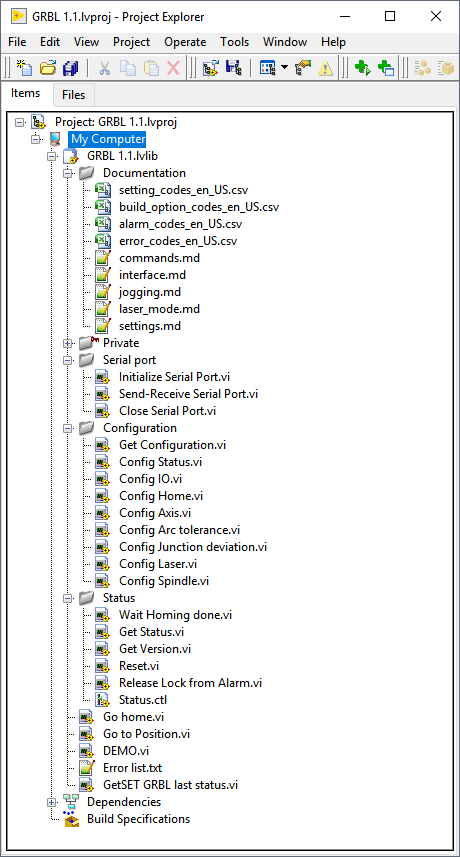Select laser_mode.md document

click(159, 309)
